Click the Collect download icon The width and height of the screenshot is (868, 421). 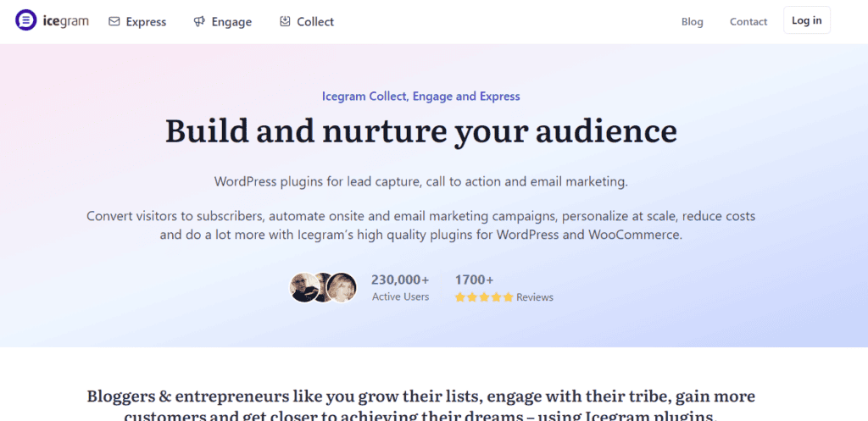pyautogui.click(x=285, y=21)
